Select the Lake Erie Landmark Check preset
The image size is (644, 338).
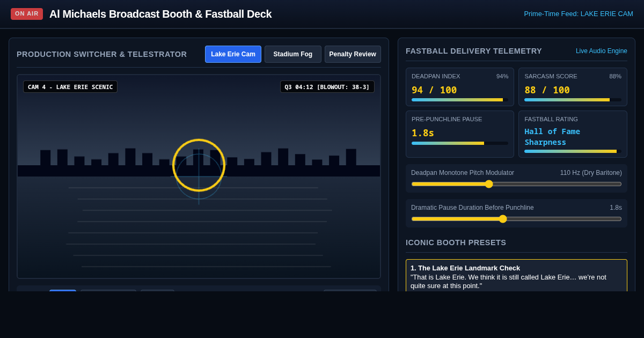coord(516,276)
